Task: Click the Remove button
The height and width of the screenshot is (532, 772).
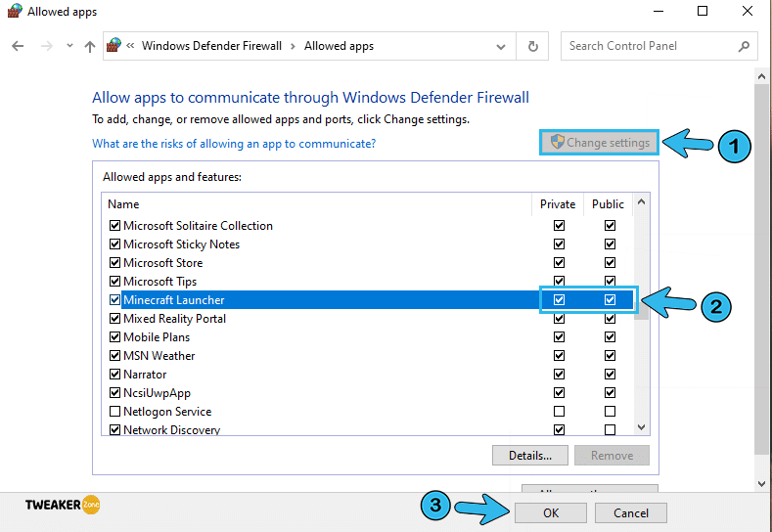Action: coord(612,455)
